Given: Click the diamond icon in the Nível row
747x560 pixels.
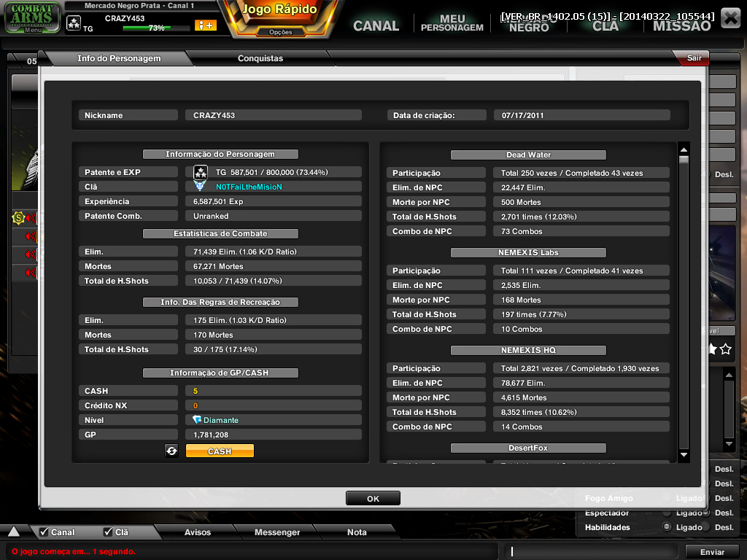Looking at the screenshot, I should coord(197,419).
